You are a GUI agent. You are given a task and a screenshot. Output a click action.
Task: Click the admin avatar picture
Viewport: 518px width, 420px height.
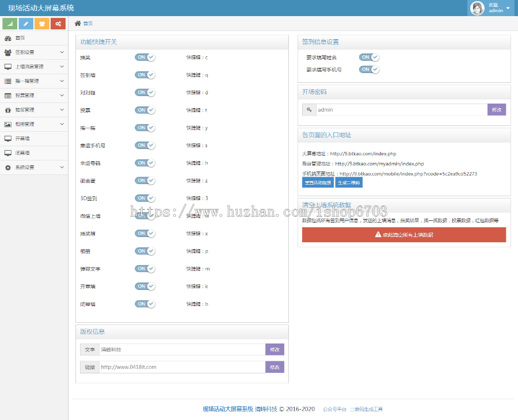pos(477,8)
